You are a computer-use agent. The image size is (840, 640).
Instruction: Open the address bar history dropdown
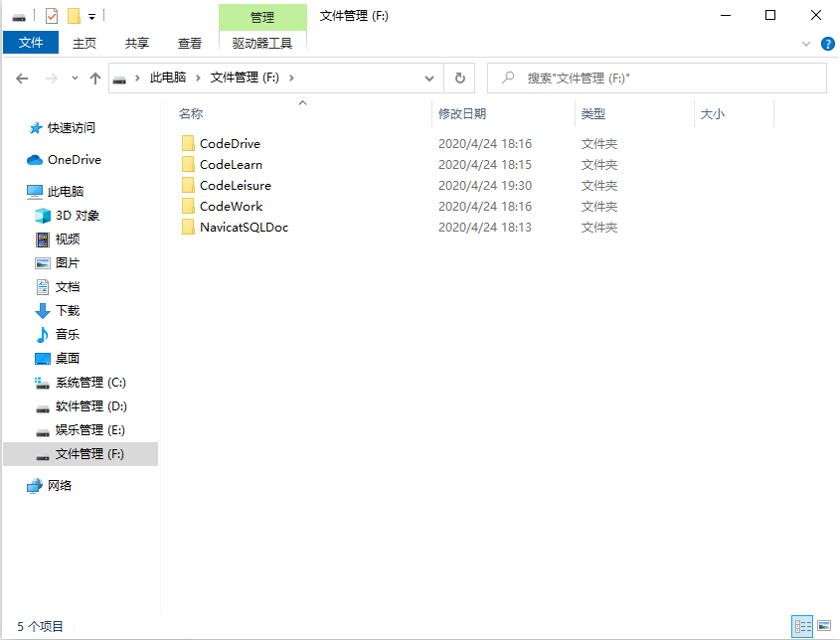click(429, 79)
